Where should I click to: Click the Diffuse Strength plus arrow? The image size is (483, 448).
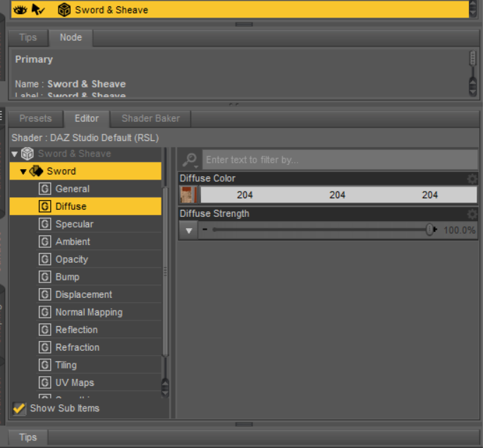[x=435, y=230]
